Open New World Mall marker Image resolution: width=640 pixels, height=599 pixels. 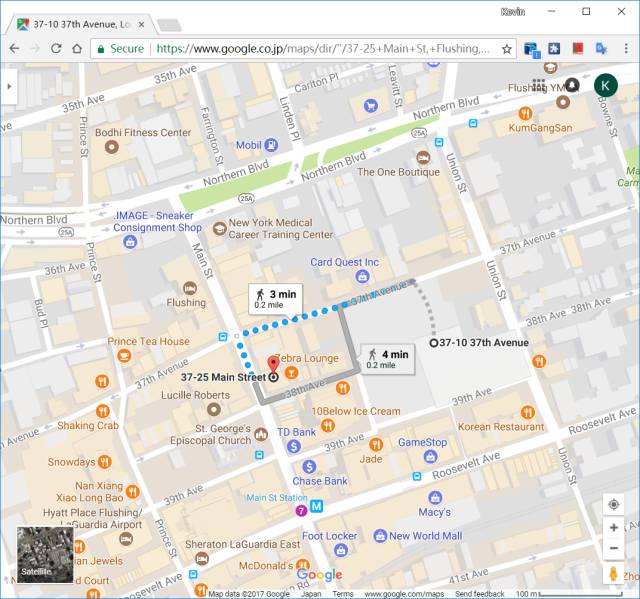pos(380,536)
